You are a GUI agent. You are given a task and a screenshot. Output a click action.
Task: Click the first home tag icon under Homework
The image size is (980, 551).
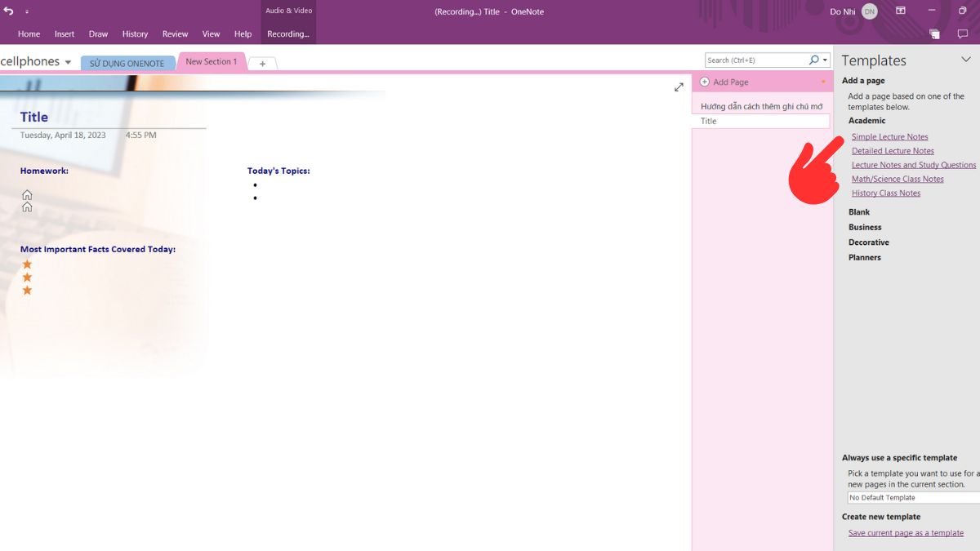[x=27, y=194]
